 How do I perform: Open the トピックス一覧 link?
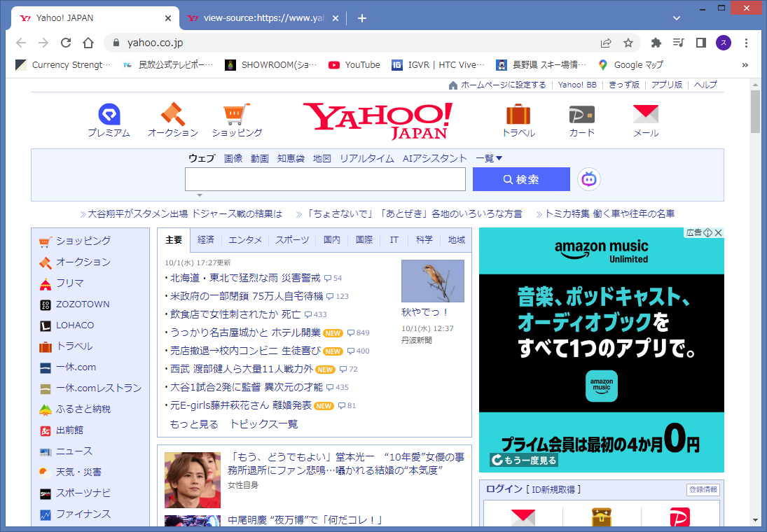tap(264, 424)
